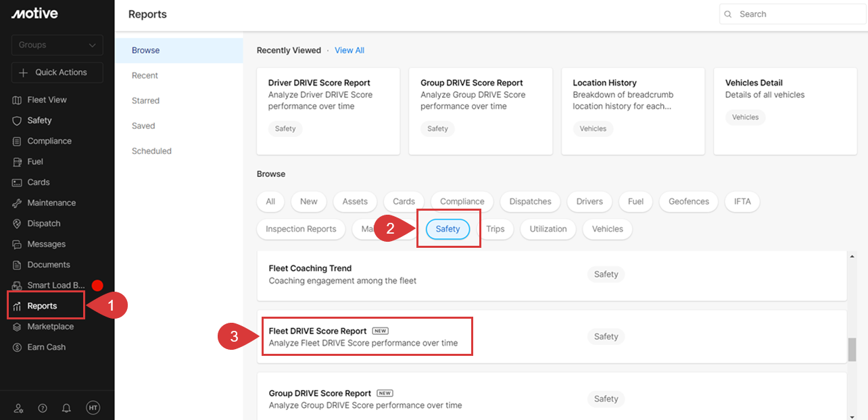The image size is (868, 420).
Task: Click the Motive logo
Action: coord(34,14)
